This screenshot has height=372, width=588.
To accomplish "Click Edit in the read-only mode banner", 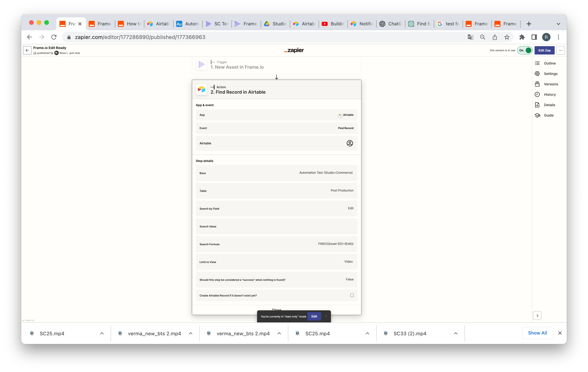I will coord(314,316).
